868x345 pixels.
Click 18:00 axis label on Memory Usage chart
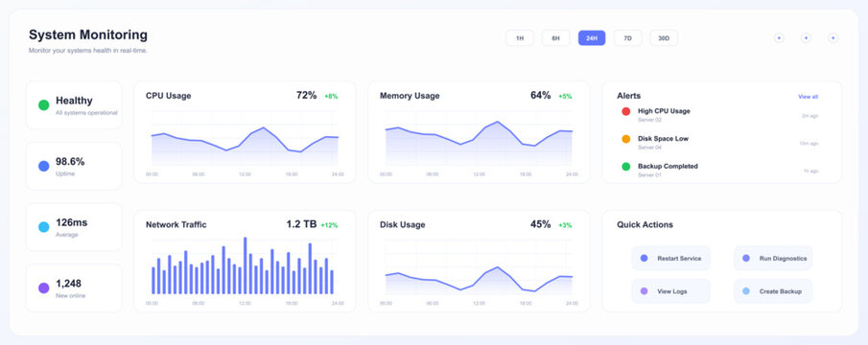[526, 174]
